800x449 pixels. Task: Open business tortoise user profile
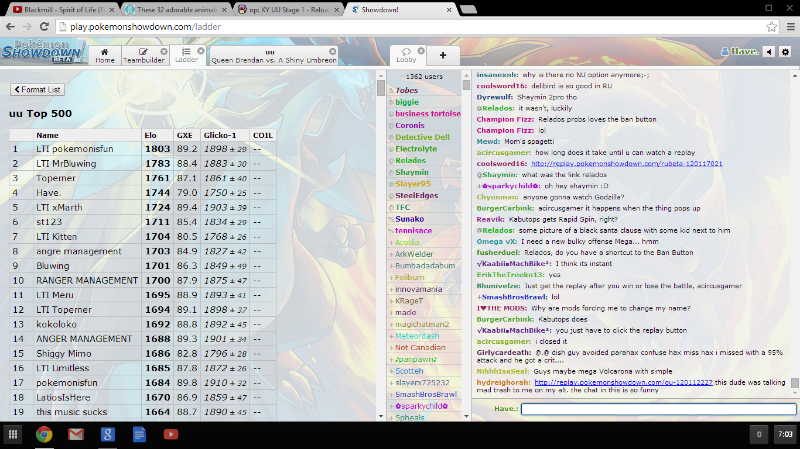coord(428,114)
